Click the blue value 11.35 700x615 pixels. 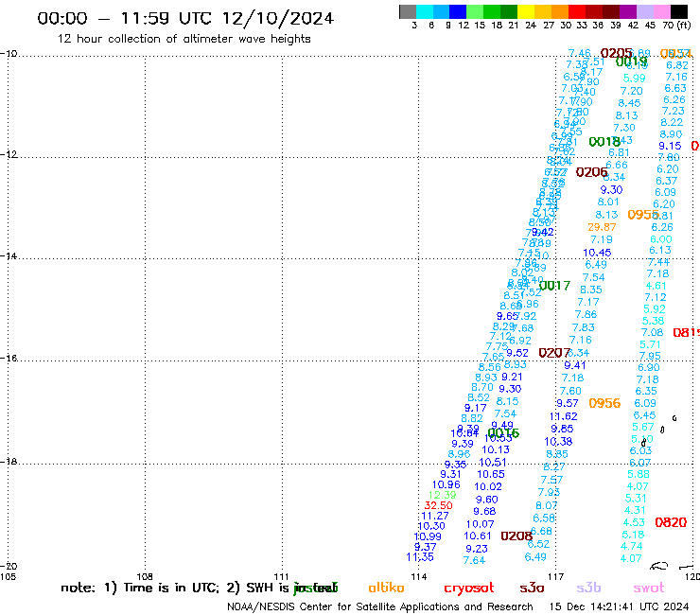pyautogui.click(x=420, y=557)
